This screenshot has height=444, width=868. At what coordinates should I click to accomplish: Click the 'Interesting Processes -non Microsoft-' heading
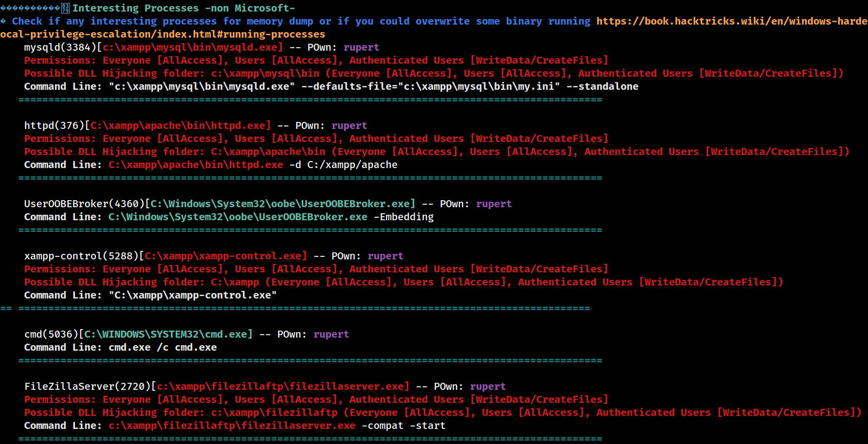click(184, 8)
